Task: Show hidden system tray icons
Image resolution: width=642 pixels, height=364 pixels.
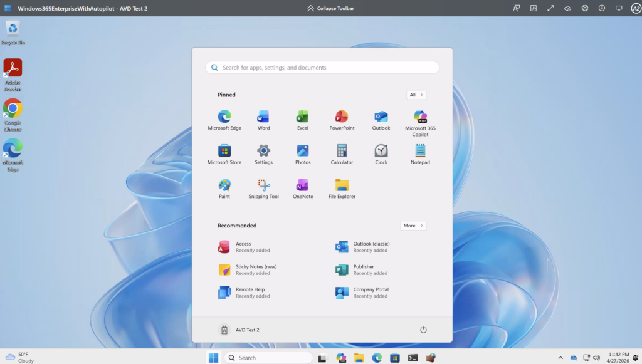Action: tap(562, 358)
